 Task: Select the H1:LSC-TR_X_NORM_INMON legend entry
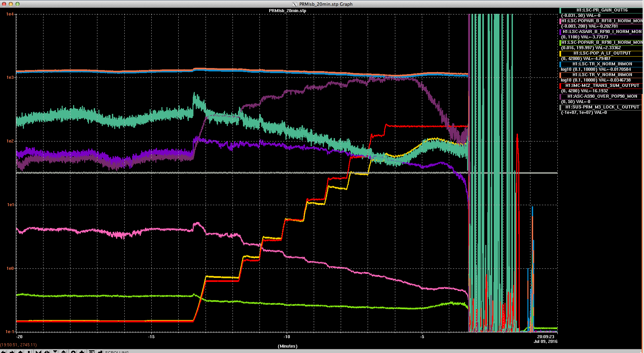tap(602, 64)
